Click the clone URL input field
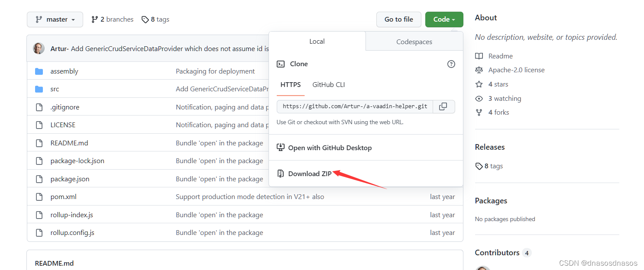The width and height of the screenshot is (644, 270). point(355,106)
